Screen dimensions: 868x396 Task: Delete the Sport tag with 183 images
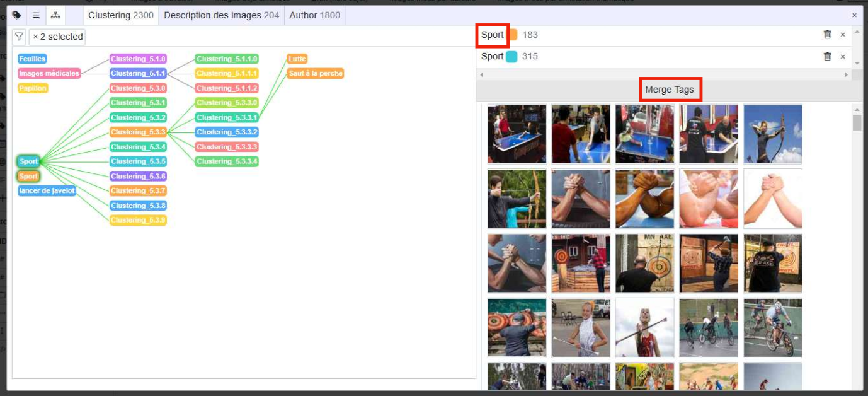[x=827, y=35]
